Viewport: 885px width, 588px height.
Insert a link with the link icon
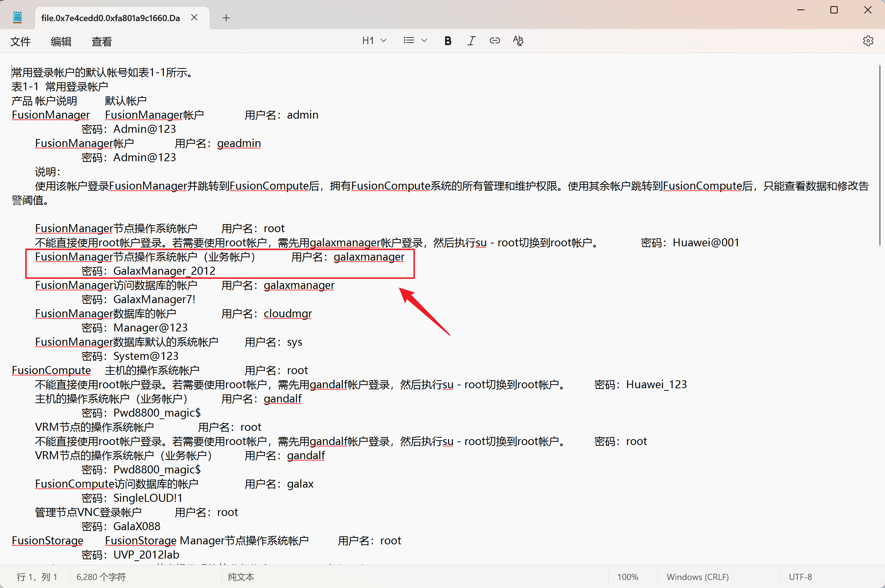coord(494,40)
